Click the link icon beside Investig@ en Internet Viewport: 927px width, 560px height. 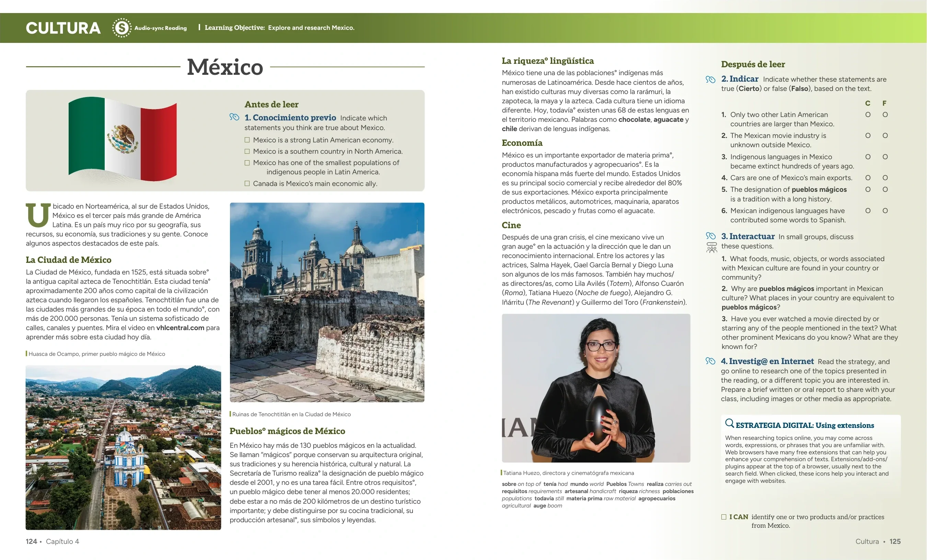(710, 361)
